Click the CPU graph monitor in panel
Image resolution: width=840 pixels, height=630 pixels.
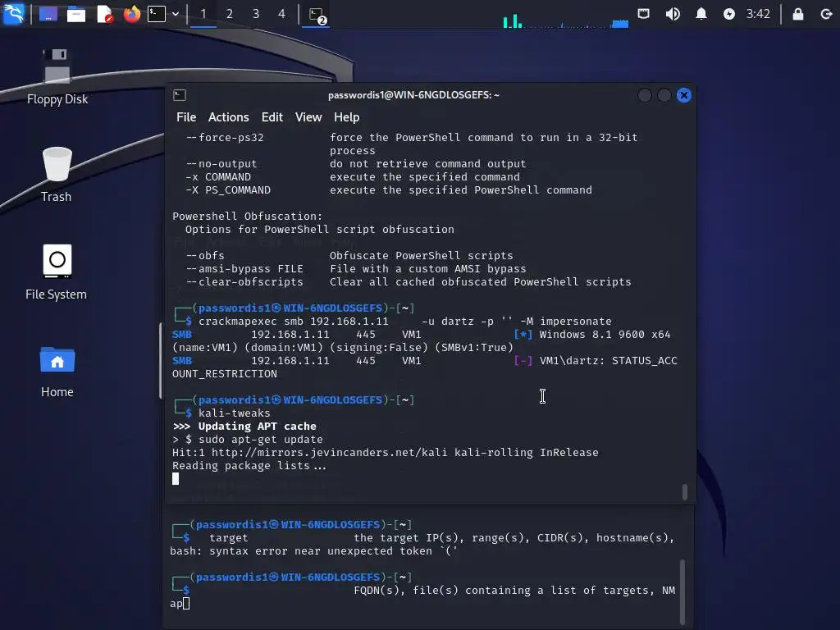[x=566, y=21]
